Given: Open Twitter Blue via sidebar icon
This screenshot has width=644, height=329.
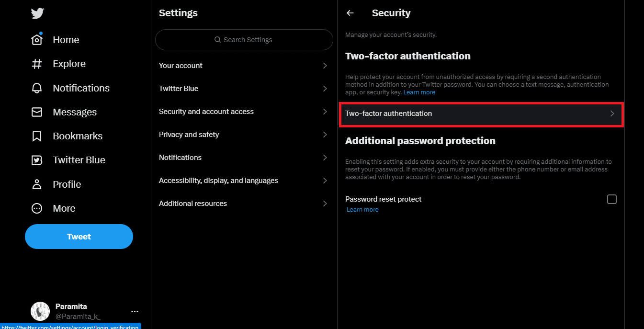Looking at the screenshot, I should [37, 160].
